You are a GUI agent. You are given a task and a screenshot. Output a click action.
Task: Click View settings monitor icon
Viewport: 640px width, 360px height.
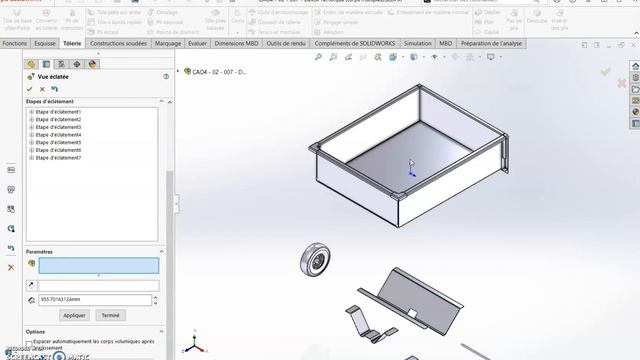point(491,57)
